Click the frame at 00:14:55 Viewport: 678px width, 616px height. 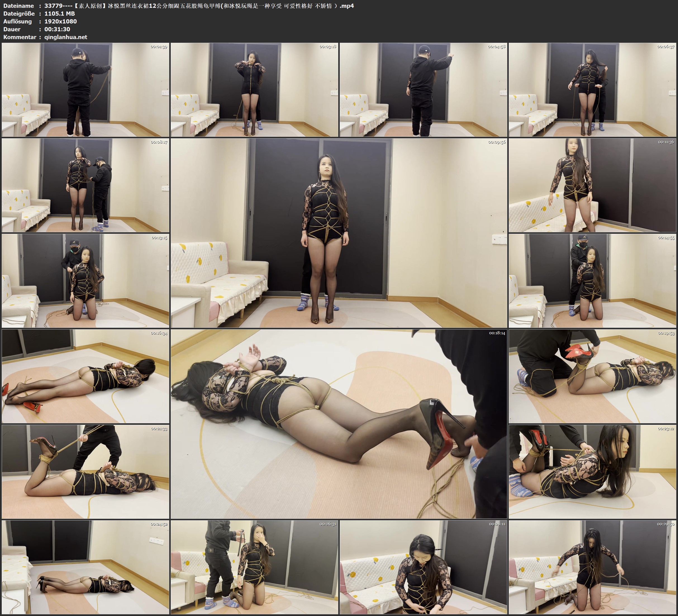click(x=592, y=281)
